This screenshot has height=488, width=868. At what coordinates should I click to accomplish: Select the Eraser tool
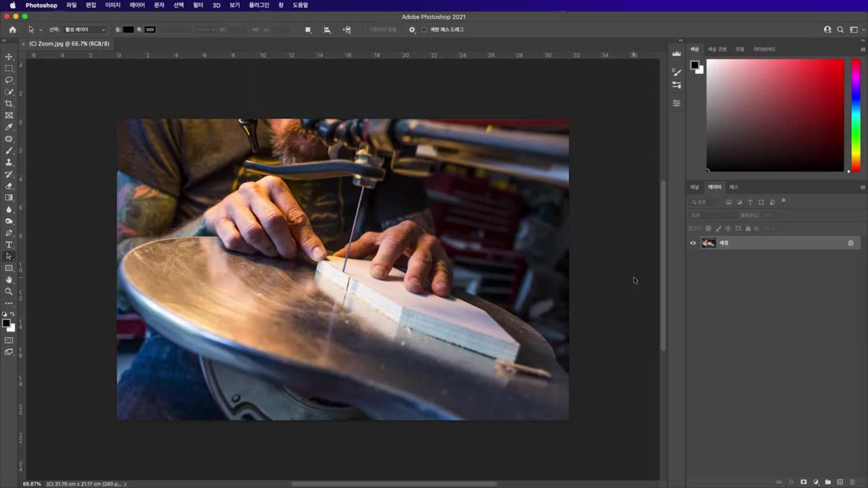pyautogui.click(x=9, y=186)
